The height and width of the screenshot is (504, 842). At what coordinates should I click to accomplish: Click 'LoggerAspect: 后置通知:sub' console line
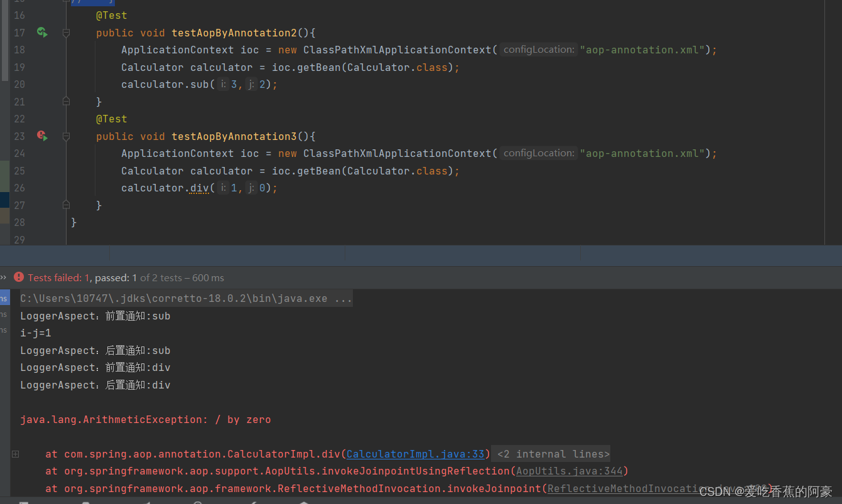[x=95, y=350]
